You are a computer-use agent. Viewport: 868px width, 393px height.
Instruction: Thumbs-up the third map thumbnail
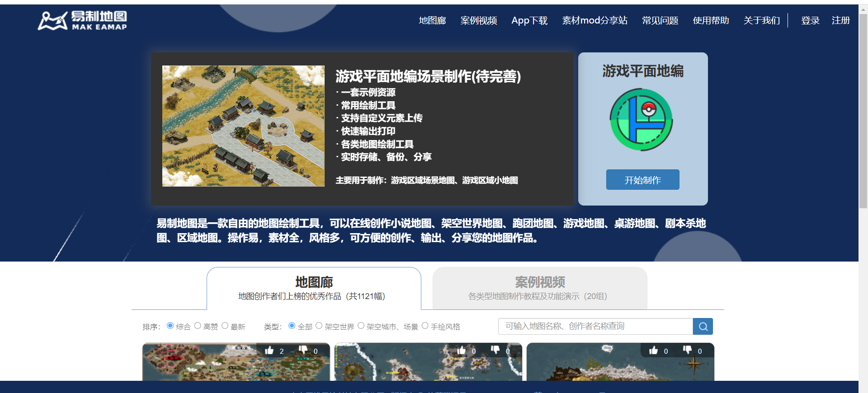coord(653,351)
